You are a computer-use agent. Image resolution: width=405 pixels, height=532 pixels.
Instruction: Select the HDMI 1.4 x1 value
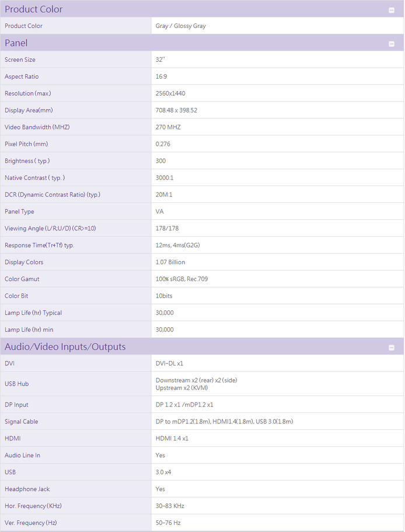pyautogui.click(x=172, y=438)
